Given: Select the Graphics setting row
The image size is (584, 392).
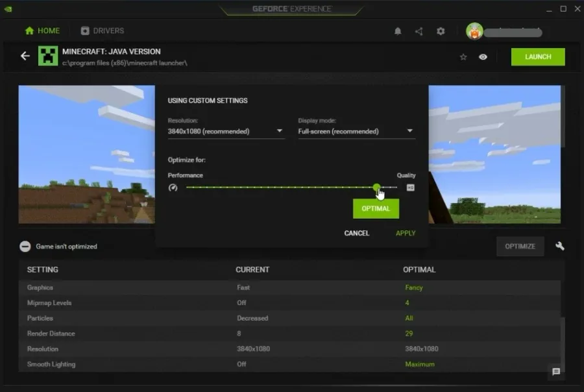Looking at the screenshot, I should [289, 288].
